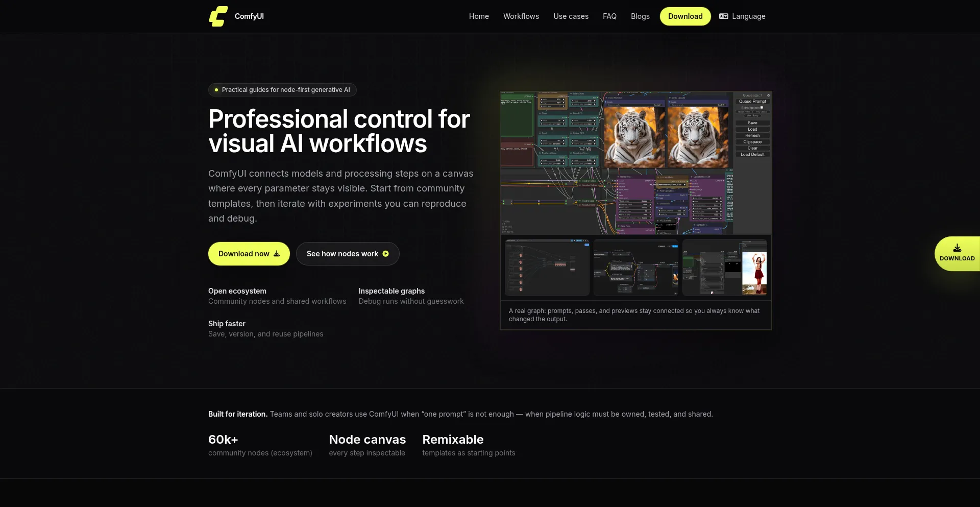
Task: Select the thumbnail showing the woman in red skirt
Action: pos(725,268)
